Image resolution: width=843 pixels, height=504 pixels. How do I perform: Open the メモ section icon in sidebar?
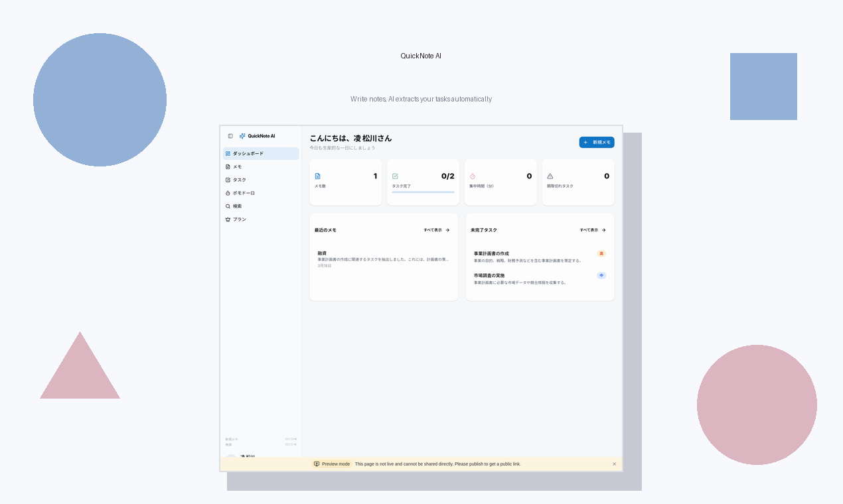(228, 166)
